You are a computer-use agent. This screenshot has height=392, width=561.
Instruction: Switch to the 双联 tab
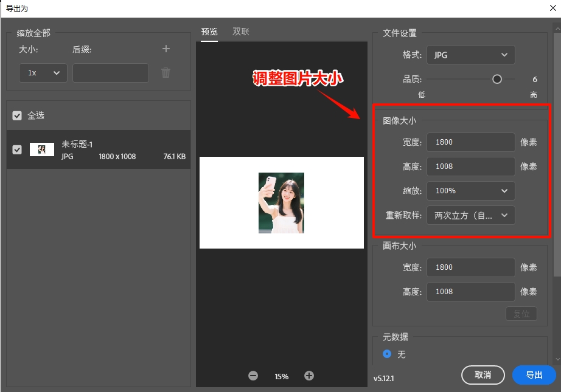pos(240,31)
